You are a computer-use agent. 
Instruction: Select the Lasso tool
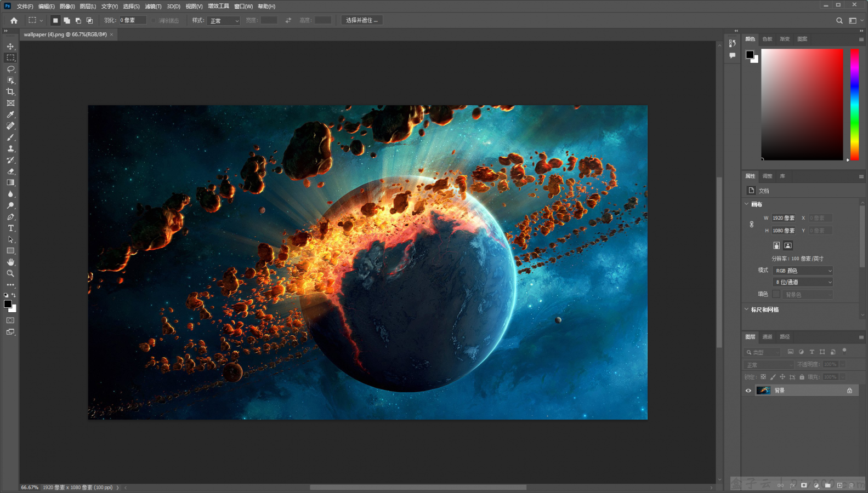(10, 69)
